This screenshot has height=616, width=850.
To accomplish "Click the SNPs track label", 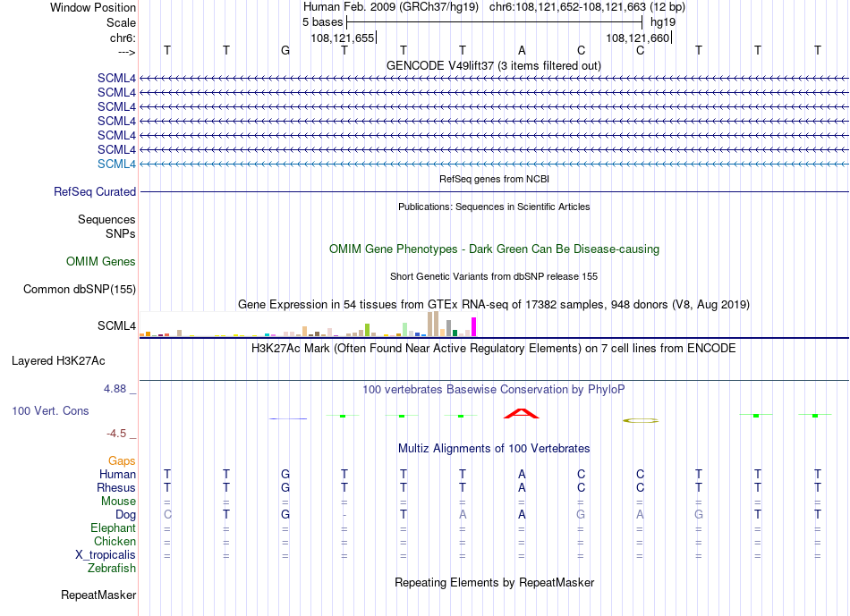I will click(x=121, y=233).
